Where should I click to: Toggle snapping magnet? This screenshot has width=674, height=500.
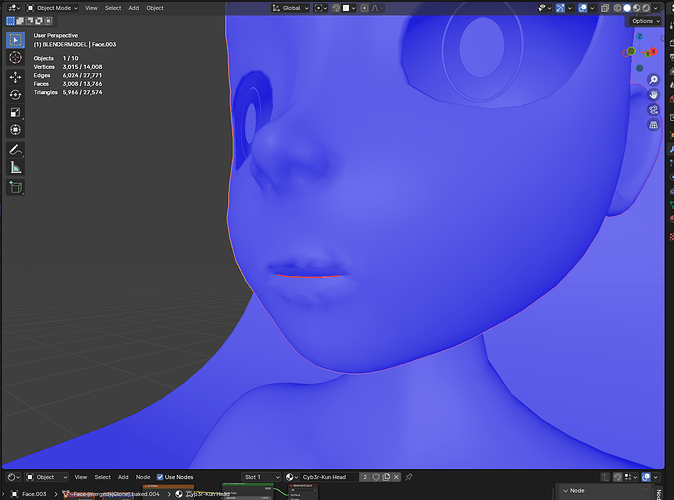(336, 8)
